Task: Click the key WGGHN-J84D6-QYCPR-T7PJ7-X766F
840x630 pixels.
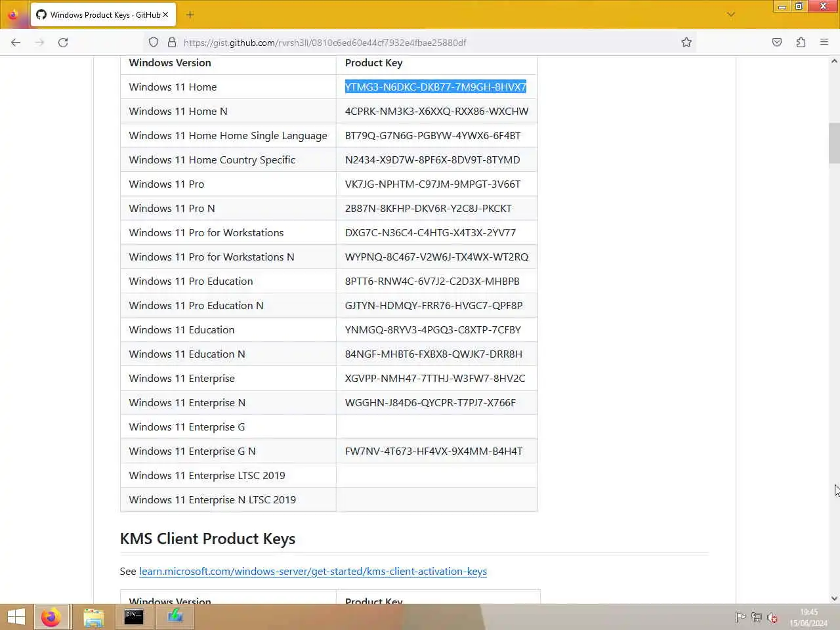Action: [x=430, y=402]
